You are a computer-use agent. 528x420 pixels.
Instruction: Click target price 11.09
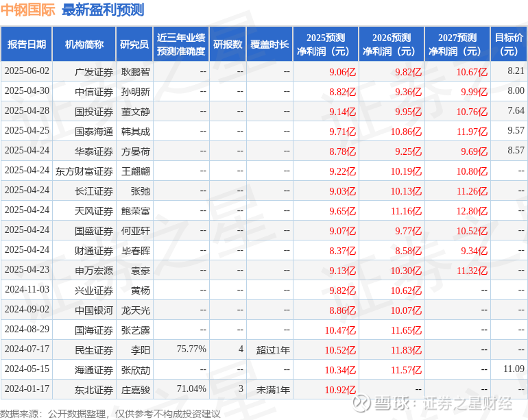[514, 369]
